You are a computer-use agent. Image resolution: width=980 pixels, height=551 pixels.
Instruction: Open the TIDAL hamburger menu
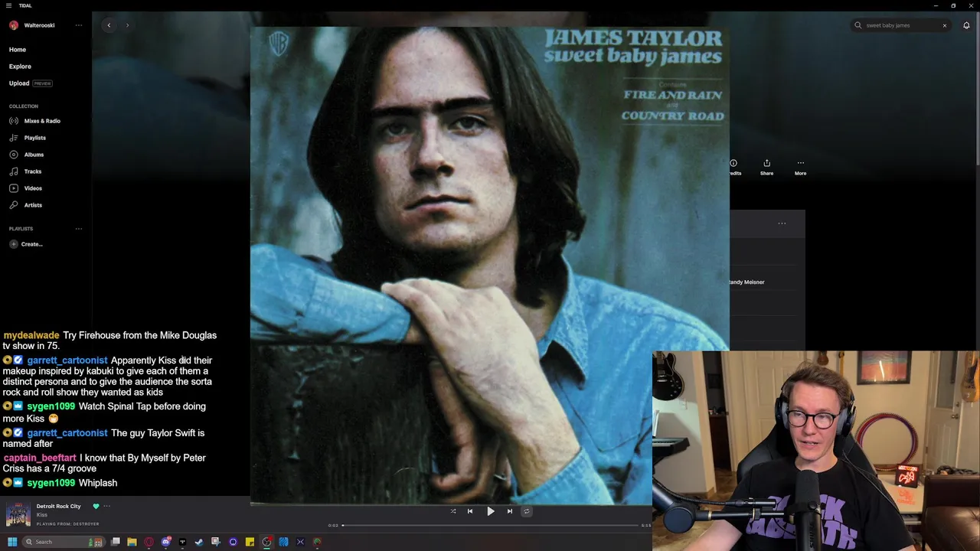[8, 5]
